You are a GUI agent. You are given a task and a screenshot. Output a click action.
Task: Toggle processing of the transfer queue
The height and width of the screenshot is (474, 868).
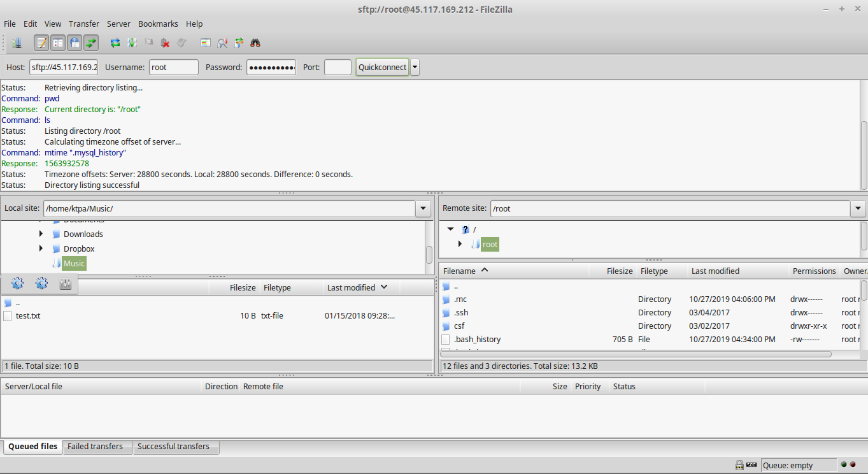point(132,43)
